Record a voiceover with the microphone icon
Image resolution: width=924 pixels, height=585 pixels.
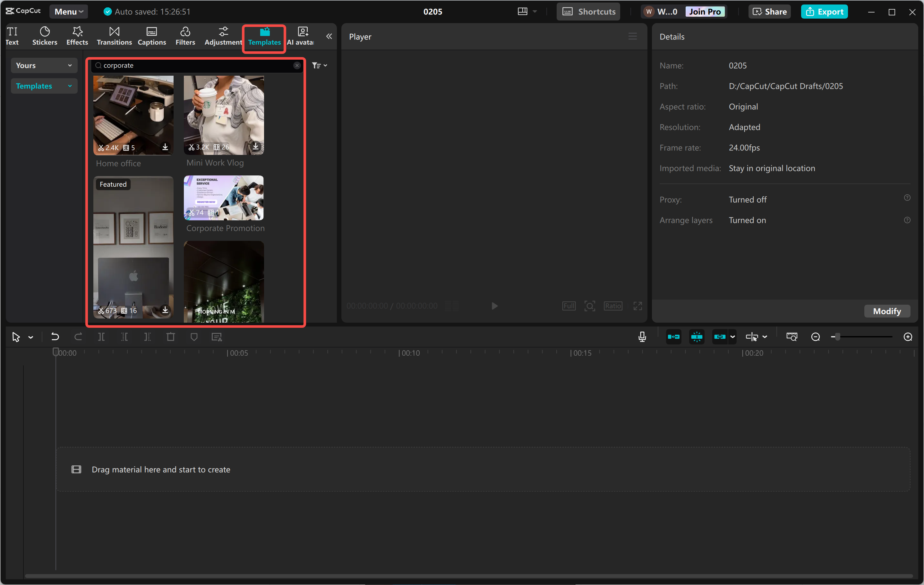[642, 336]
